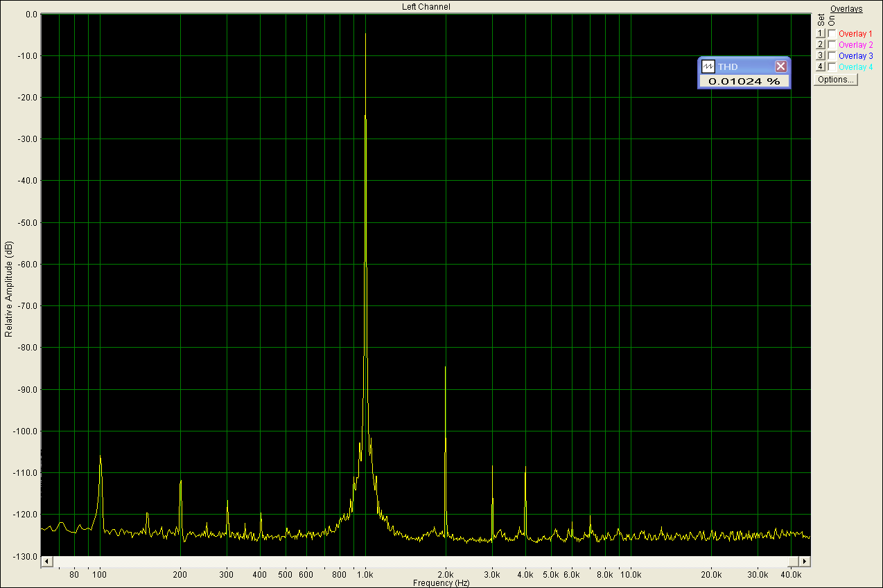883x588 pixels.
Task: Click the Frequency (Hz) axis label
Action: [x=441, y=583]
